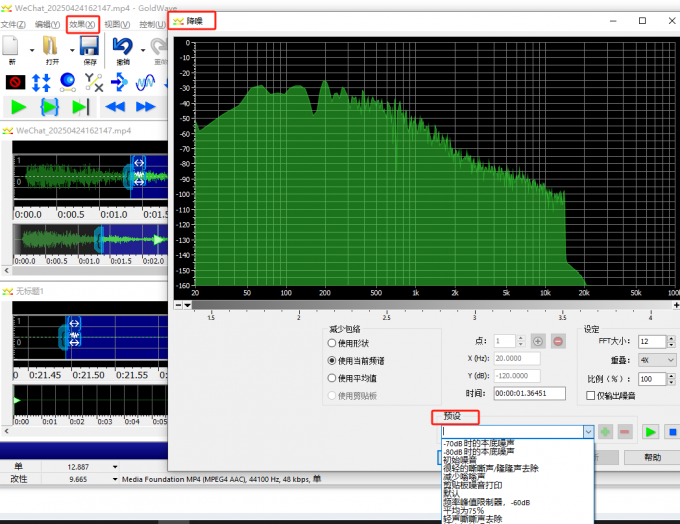Open the dropdown arrow next to Open icon
The width and height of the screenshot is (680, 524).
pyautogui.click(x=72, y=50)
